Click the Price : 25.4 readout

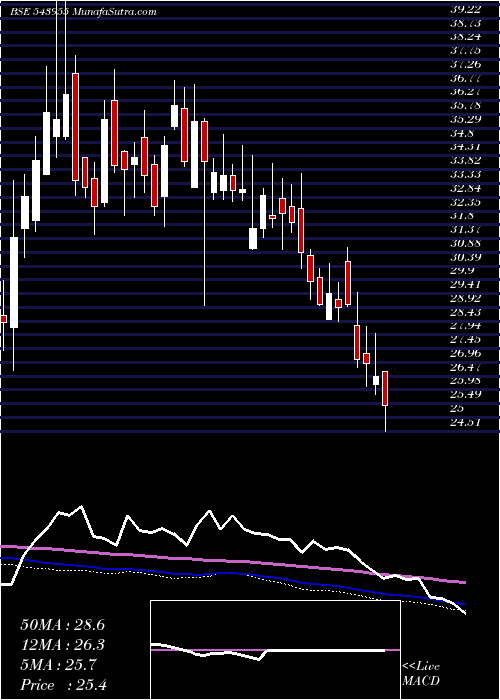[x=64, y=685]
